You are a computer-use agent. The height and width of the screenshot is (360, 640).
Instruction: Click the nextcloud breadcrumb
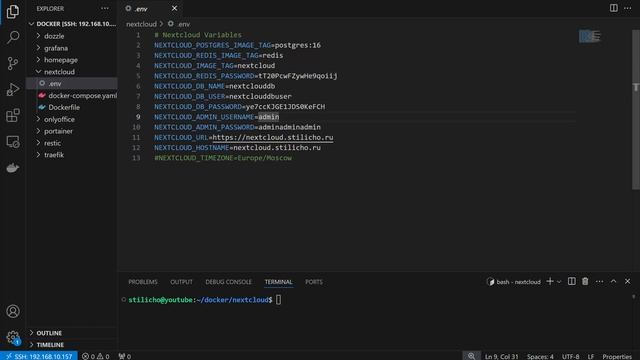141,24
